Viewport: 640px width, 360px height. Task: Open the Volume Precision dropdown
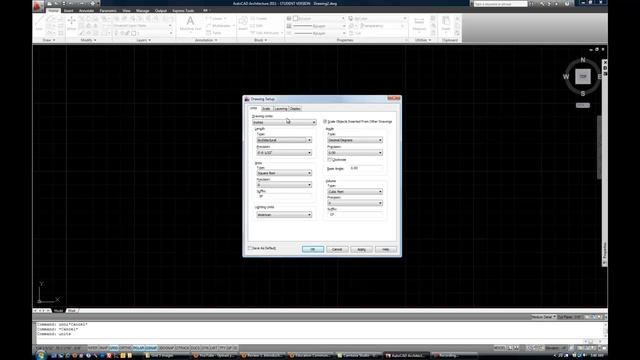coord(355,203)
